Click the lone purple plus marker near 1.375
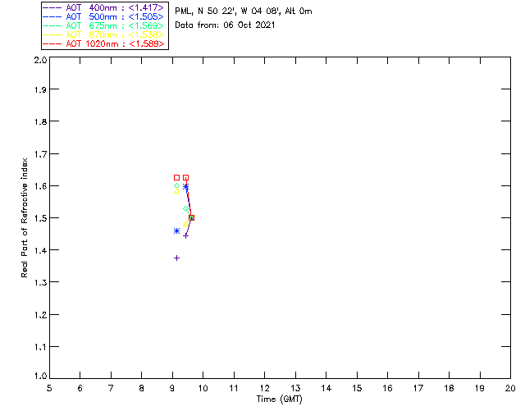Viewport: 525px width, 420px height. point(177,258)
